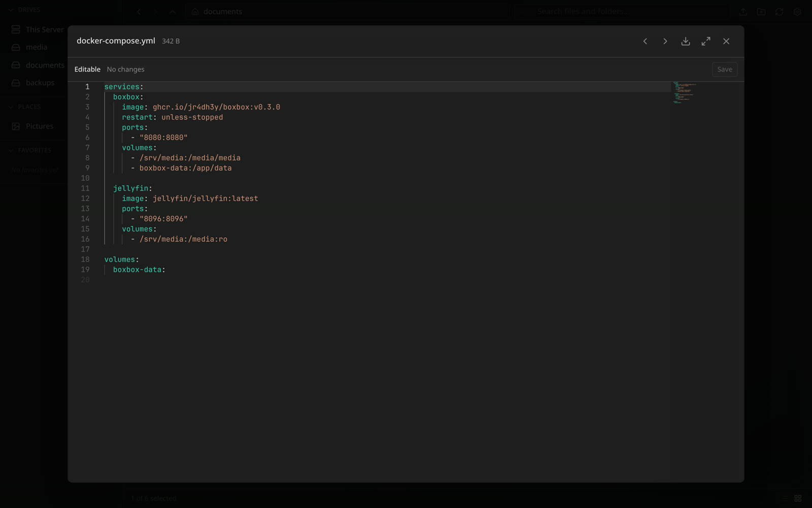Click the disabled Save button
The height and width of the screenshot is (508, 812).
coord(725,70)
